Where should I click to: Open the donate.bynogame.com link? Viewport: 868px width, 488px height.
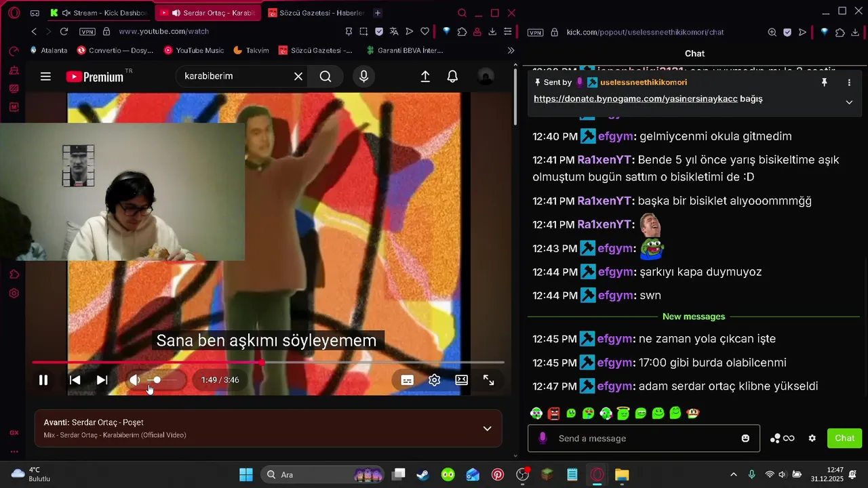(x=635, y=99)
